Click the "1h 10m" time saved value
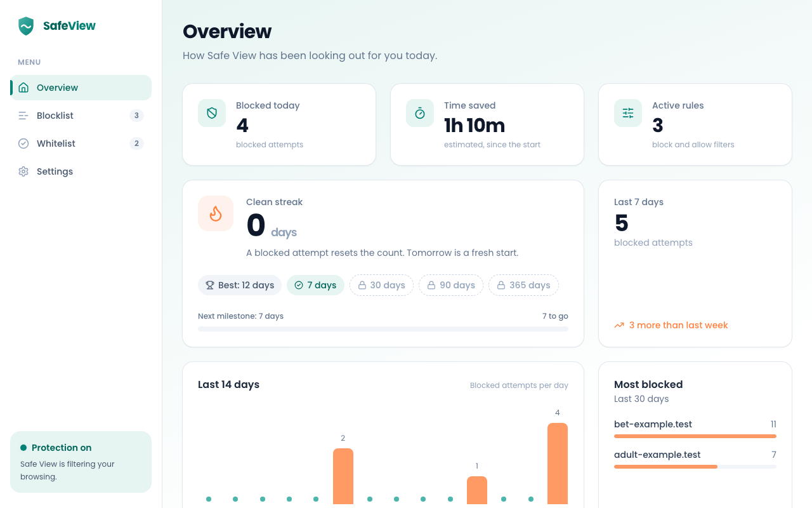The image size is (812, 508). pos(475,125)
